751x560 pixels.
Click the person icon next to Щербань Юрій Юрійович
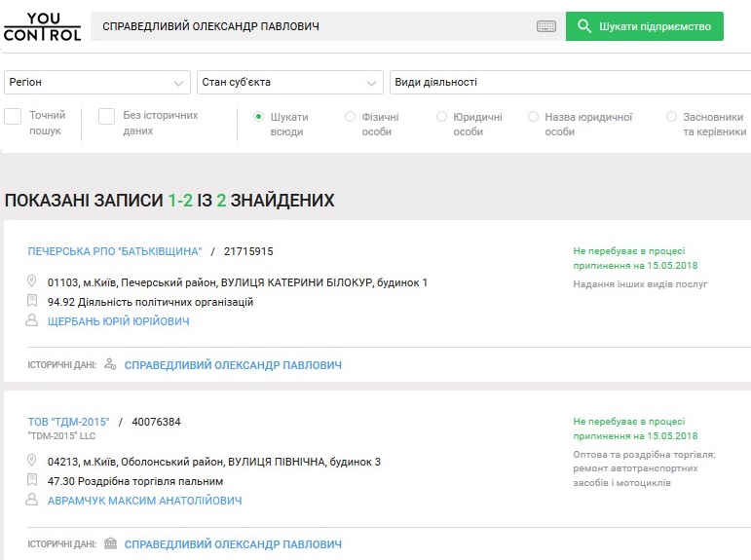click(33, 321)
